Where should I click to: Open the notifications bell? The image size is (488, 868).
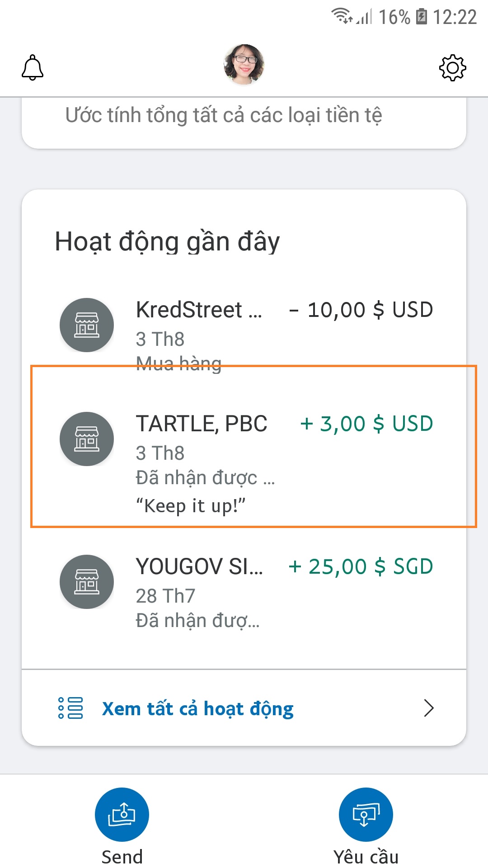coord(33,68)
